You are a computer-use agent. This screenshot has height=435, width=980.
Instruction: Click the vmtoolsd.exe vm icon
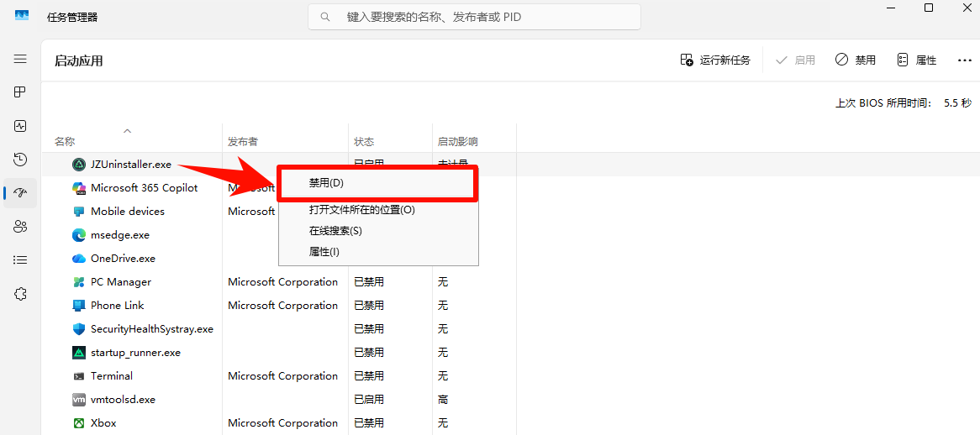79,400
